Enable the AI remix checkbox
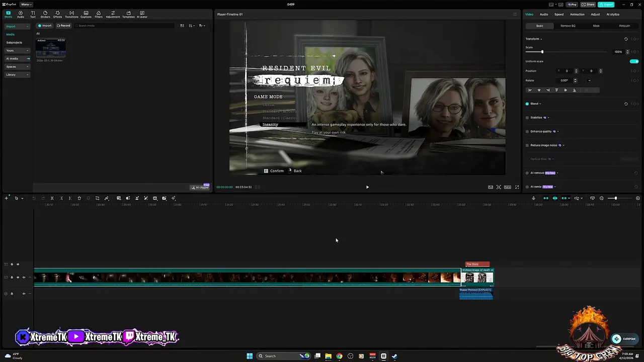 pyautogui.click(x=527, y=187)
